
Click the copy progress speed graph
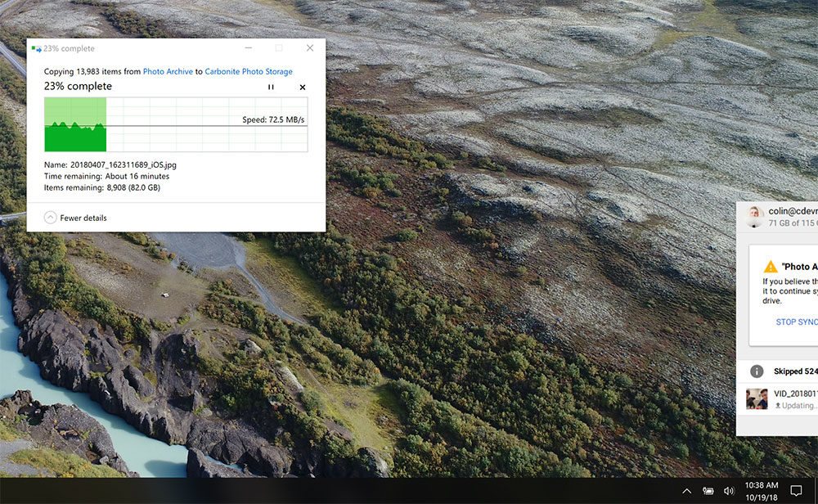[x=176, y=124]
